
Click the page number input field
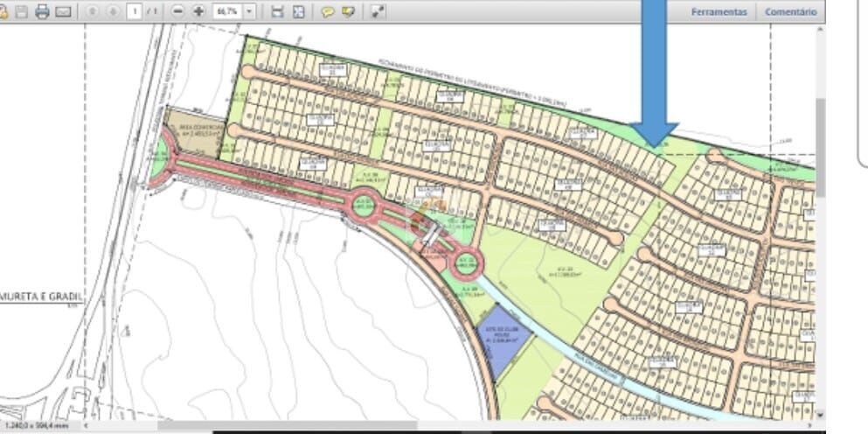(x=134, y=11)
